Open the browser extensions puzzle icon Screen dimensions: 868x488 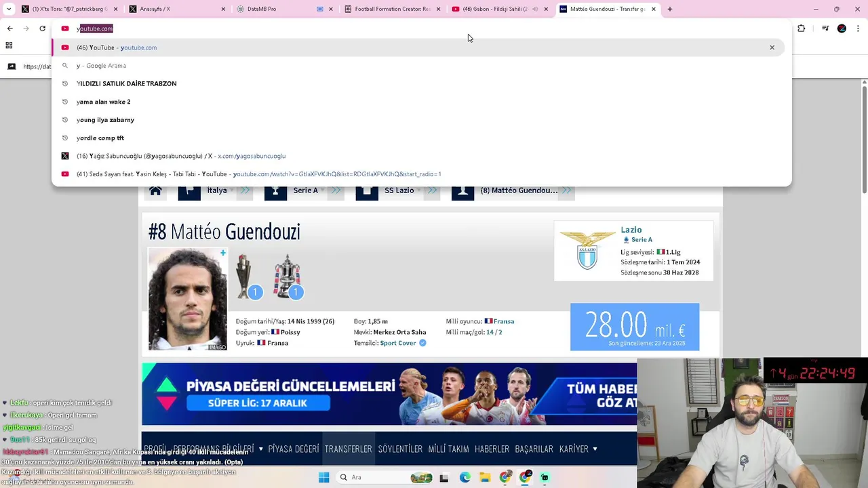click(x=802, y=28)
